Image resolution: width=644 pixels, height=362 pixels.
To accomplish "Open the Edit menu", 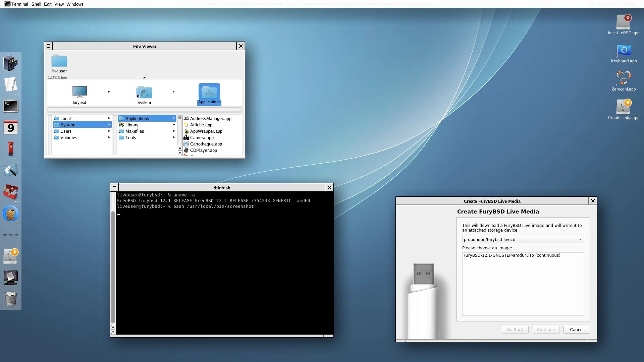I will point(48,4).
